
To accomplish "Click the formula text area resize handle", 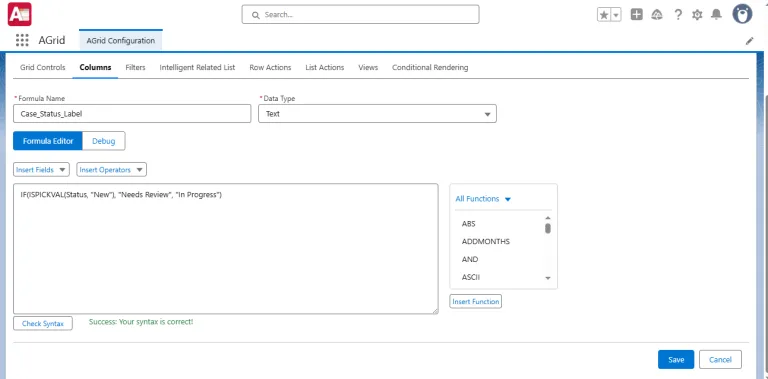I will (435, 310).
